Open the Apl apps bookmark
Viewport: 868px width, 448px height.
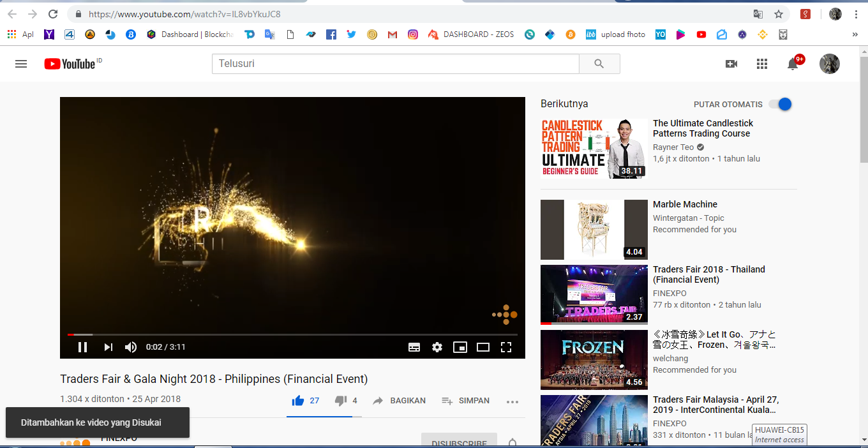pyautogui.click(x=20, y=34)
